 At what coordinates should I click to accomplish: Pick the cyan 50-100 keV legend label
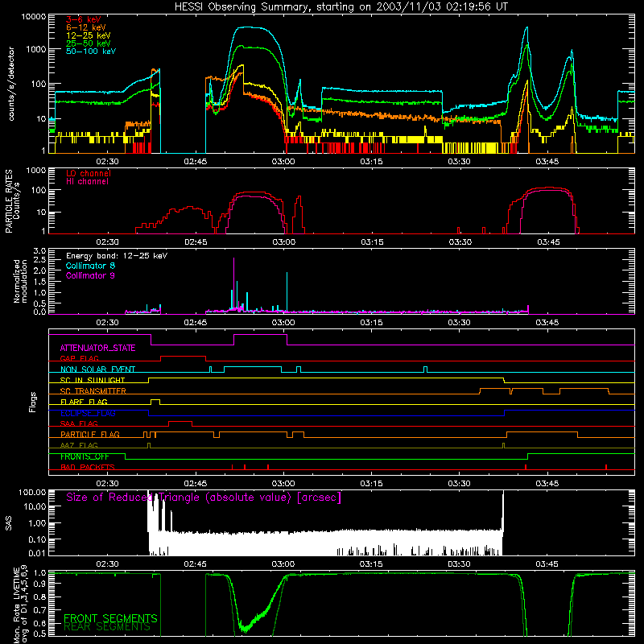tap(91, 51)
